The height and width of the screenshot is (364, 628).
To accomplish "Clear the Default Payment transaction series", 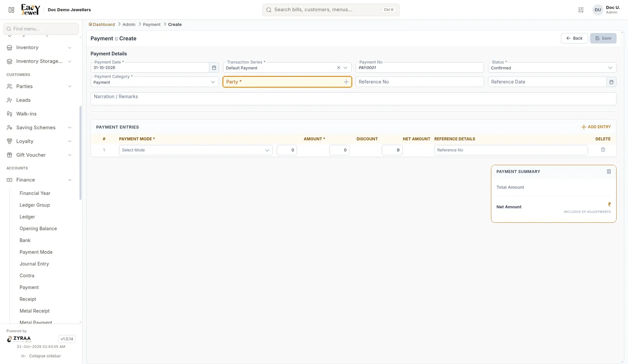I will pos(339,68).
